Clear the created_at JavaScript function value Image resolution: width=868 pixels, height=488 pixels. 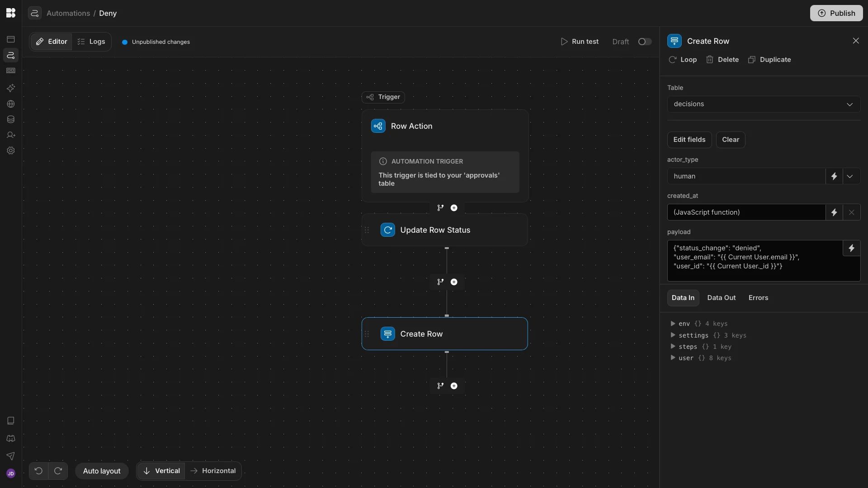tap(851, 212)
